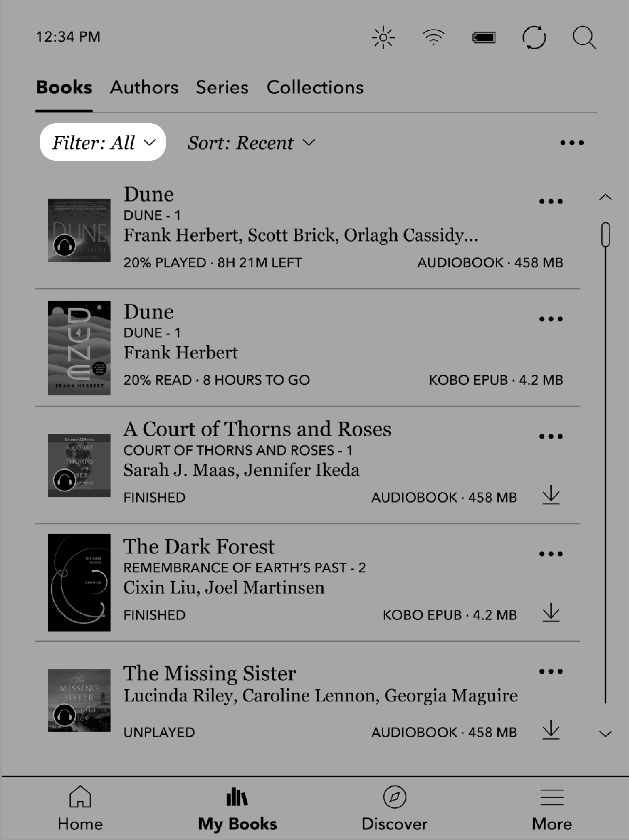
Task: Open the Books tab
Action: pos(65,87)
